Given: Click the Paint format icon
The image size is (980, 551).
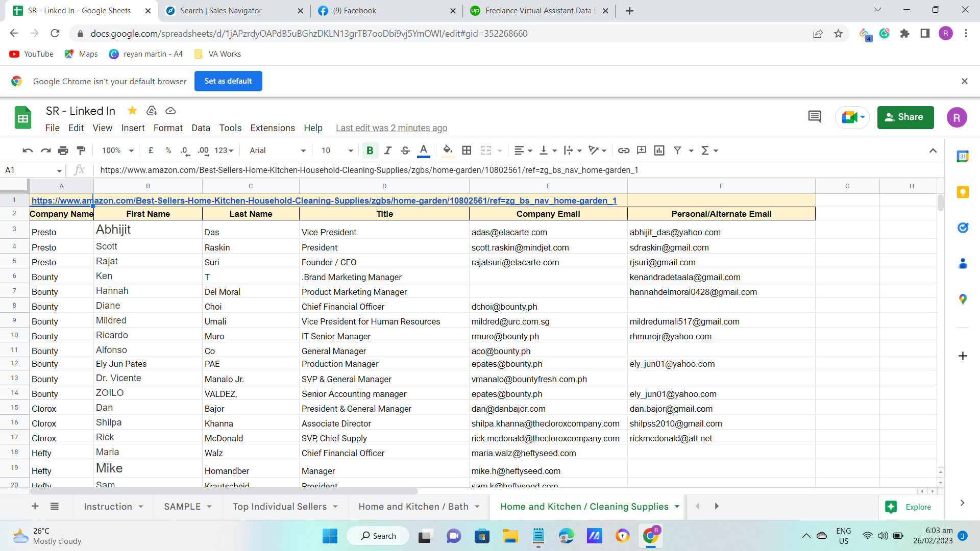Looking at the screenshot, I should pos(81,151).
